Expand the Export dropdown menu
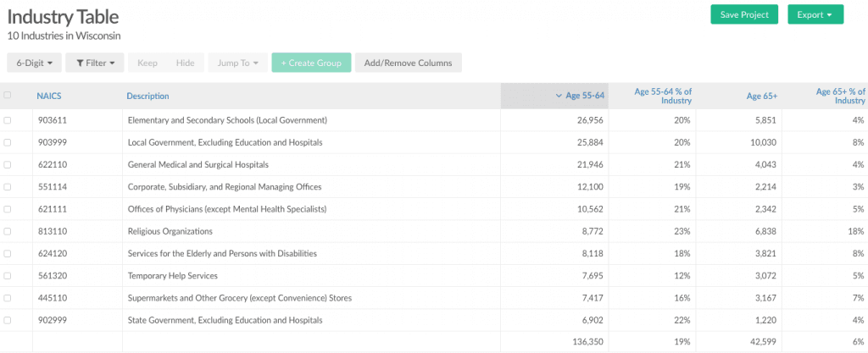Viewport: 868px width, 353px height. [x=815, y=14]
